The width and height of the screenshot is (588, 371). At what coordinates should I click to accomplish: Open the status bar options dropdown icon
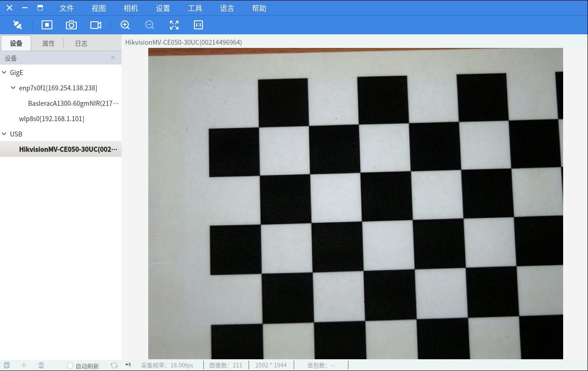click(128, 364)
